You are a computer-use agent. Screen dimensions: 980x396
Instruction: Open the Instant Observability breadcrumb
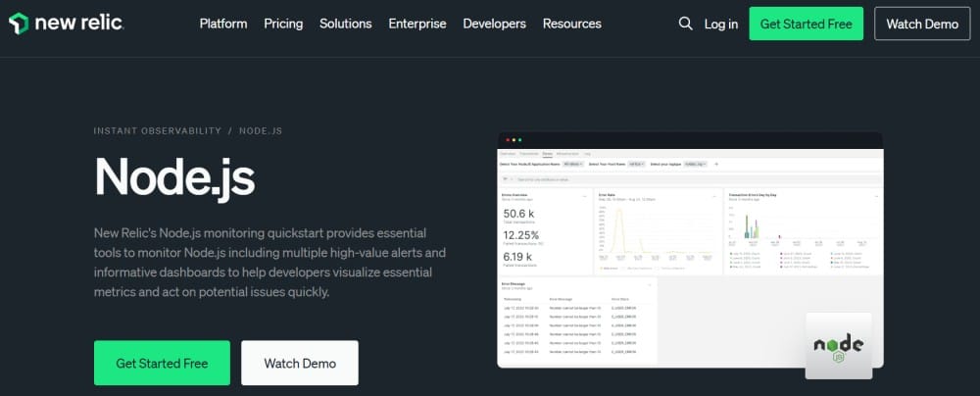(x=158, y=130)
